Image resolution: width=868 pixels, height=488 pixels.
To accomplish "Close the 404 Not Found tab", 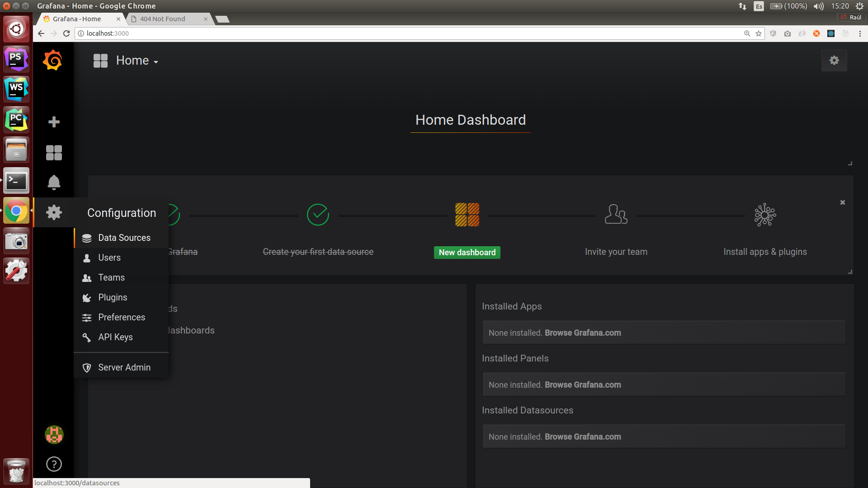I will (206, 19).
